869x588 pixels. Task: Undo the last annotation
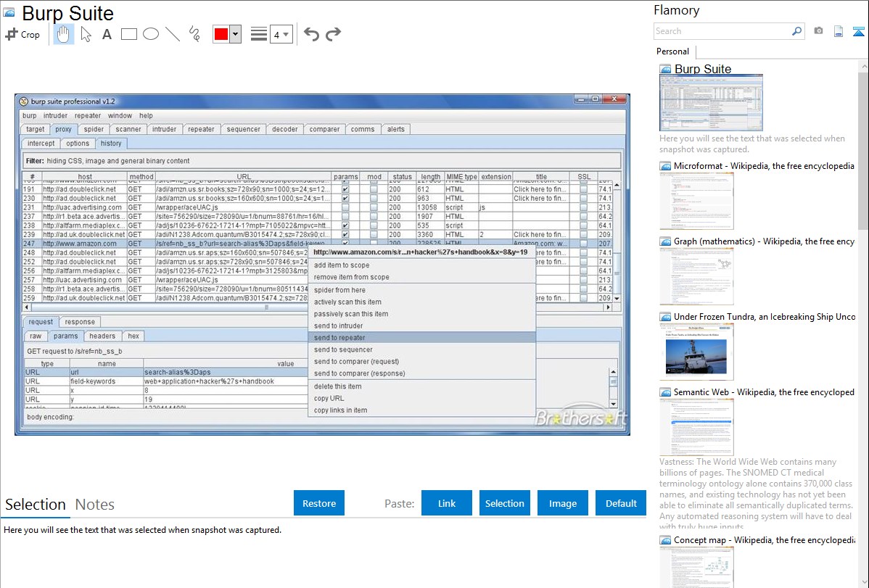click(311, 34)
